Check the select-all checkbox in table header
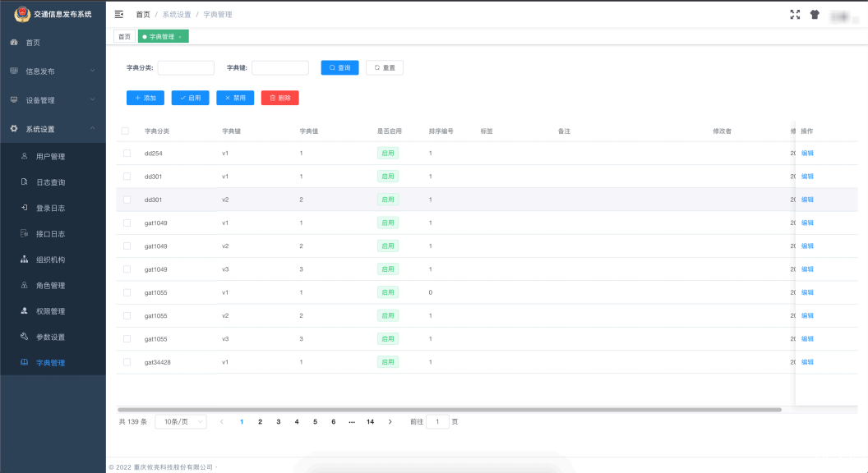 [x=125, y=131]
